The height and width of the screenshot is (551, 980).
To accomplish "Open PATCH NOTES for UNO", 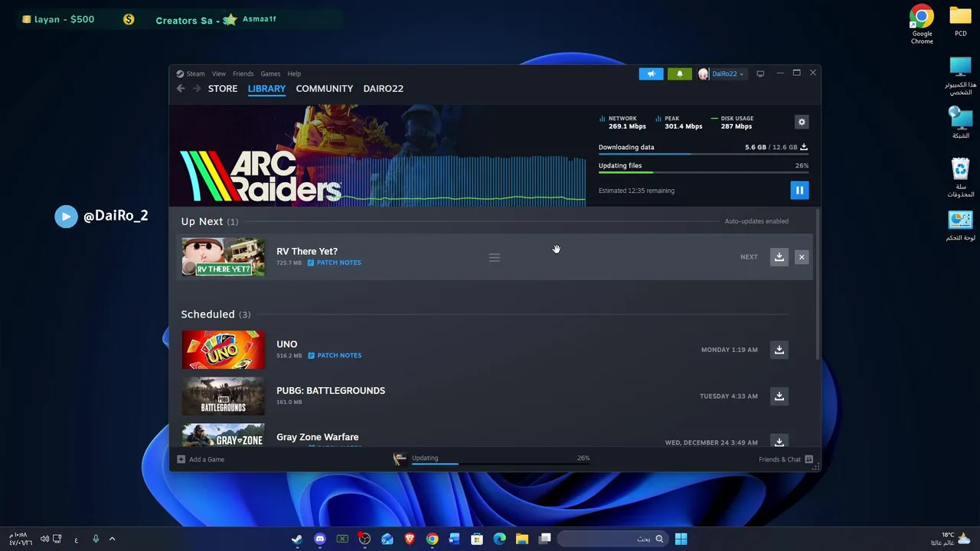I will coord(335,355).
